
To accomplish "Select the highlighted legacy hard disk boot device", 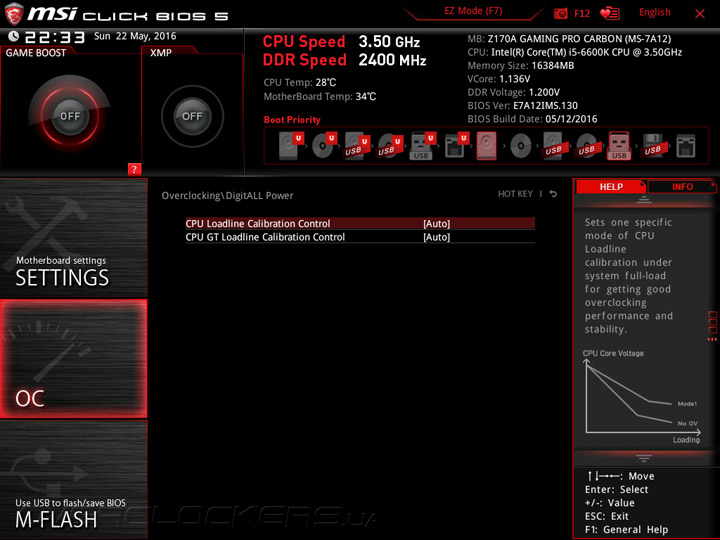I will click(487, 146).
